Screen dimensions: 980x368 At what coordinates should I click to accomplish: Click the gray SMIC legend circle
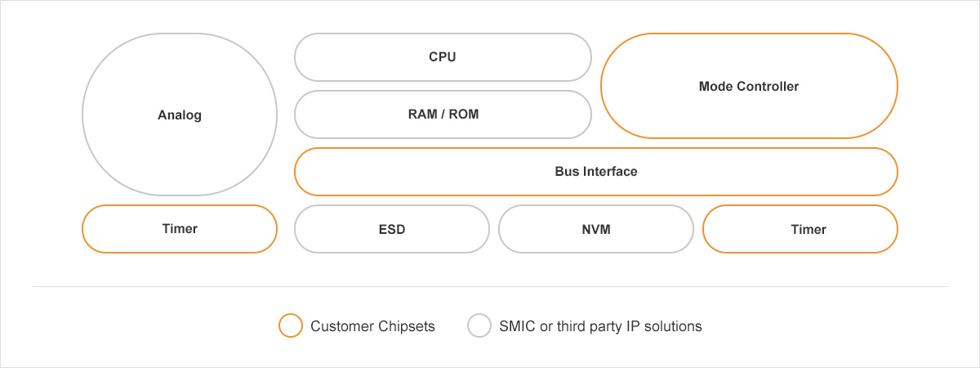click(479, 326)
